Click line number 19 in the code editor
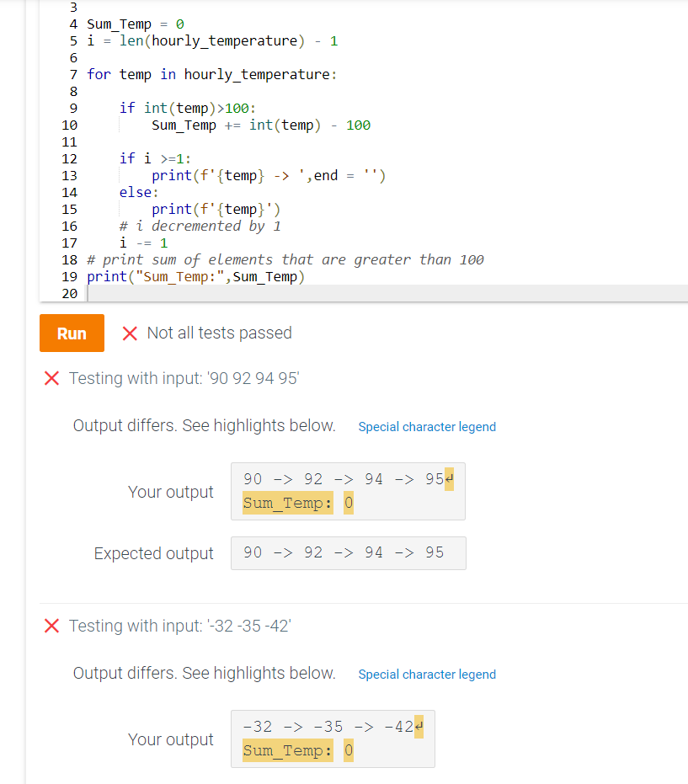688x784 pixels. [70, 276]
